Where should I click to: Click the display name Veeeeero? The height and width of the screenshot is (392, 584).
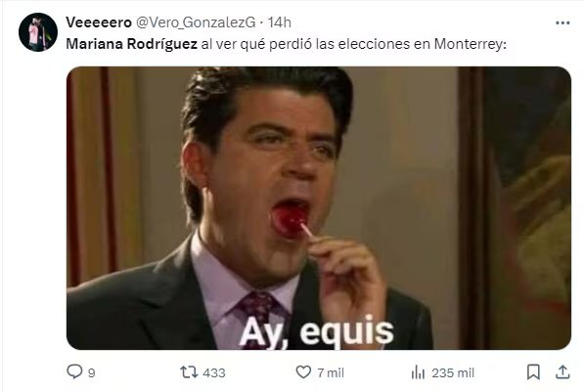click(99, 22)
